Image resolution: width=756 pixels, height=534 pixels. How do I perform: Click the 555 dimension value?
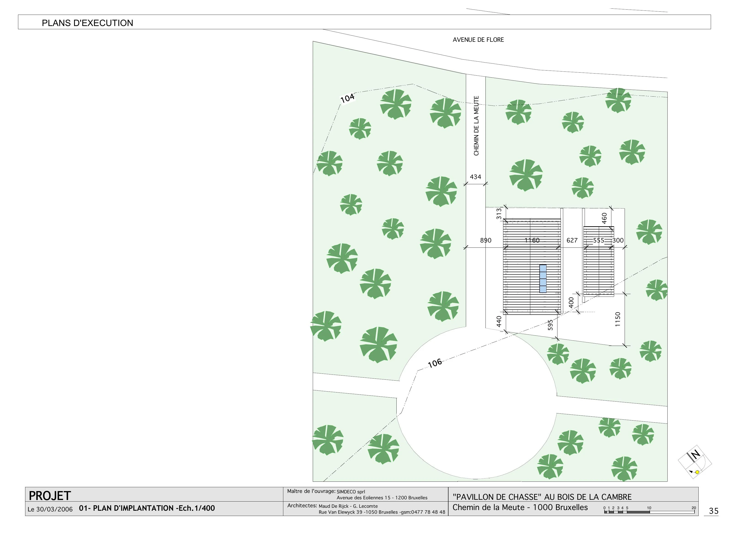click(599, 240)
